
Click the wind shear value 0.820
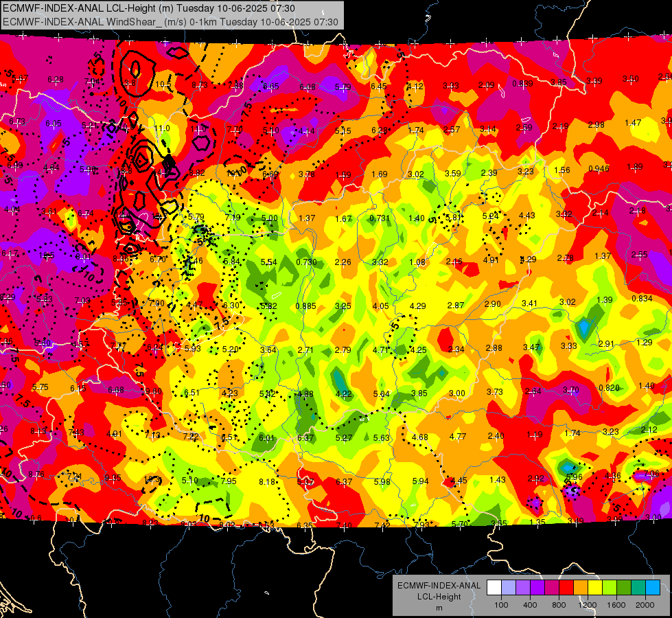609,387
